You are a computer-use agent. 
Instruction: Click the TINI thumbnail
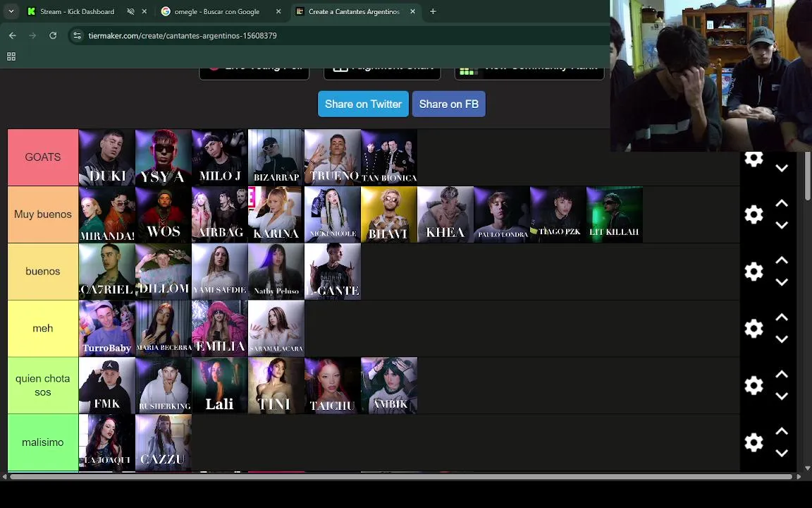click(276, 385)
